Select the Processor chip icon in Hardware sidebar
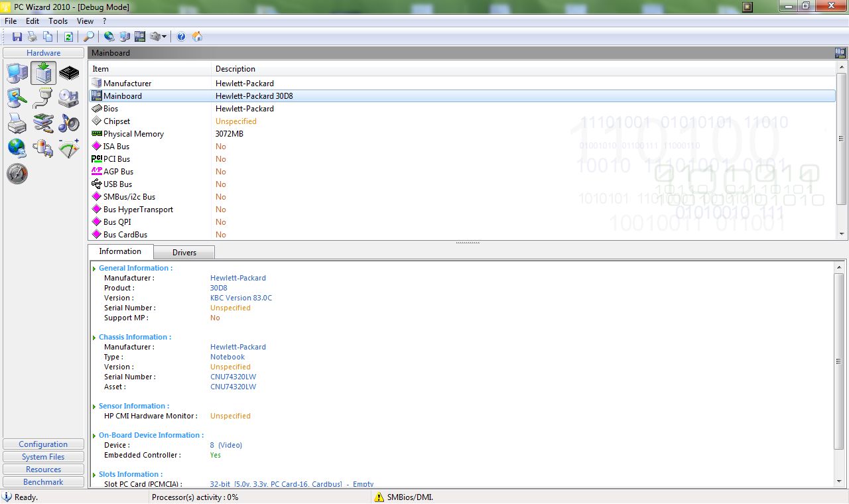The image size is (849, 504). 69,73
